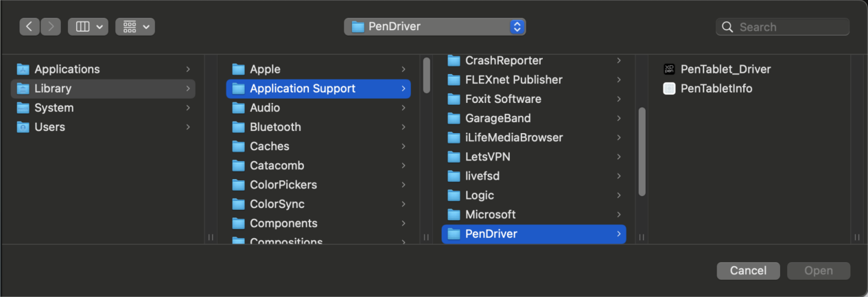Select the Library folder in first column
The image size is (868, 297).
click(53, 88)
